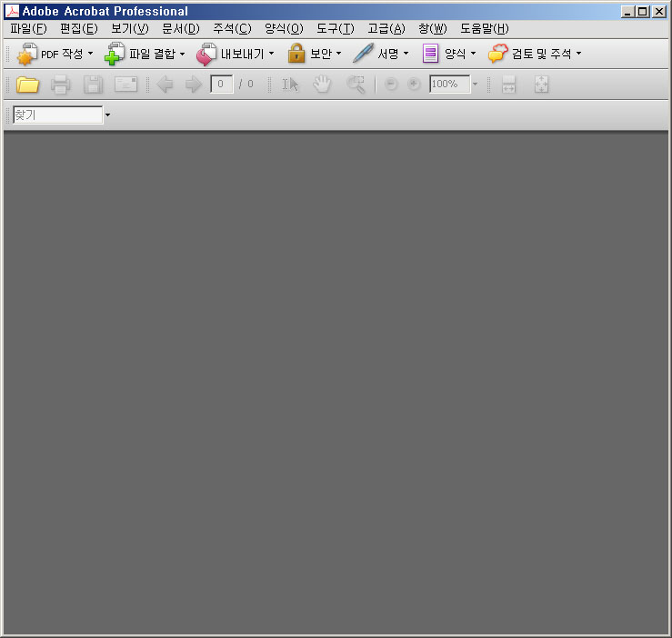
Task: Expand the 검토 및 주석 dropdown arrow
Action: point(578,54)
